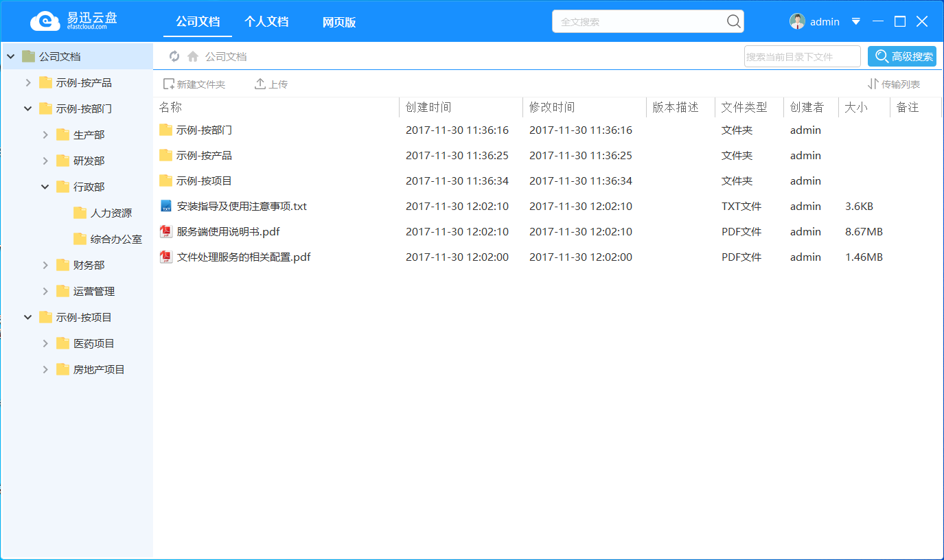The height and width of the screenshot is (560, 944).
Task: Click the upload icon in the toolbar
Action: 260,84
